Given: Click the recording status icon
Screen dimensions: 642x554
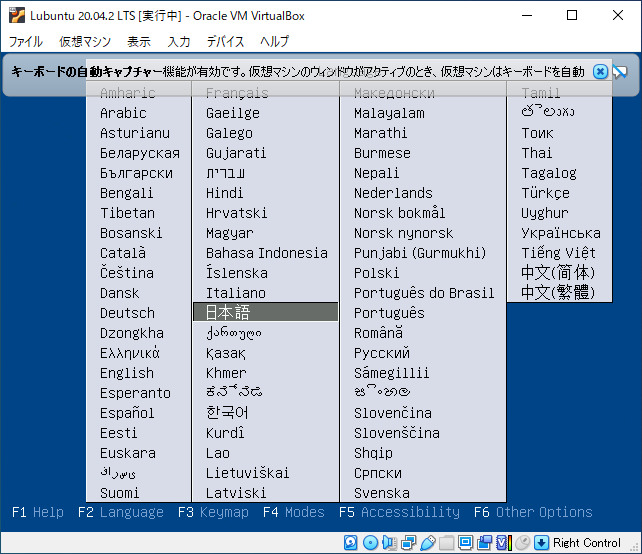Looking at the screenshot, I should click(485, 543).
